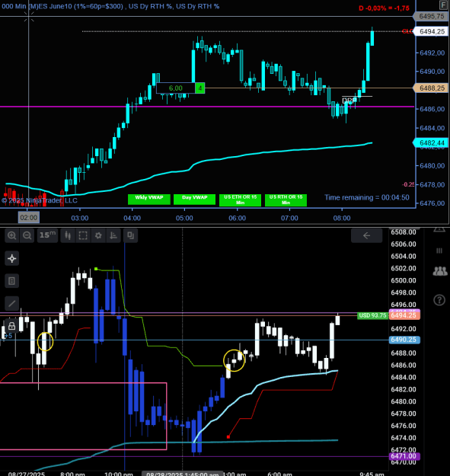Open the help question mark icon
Viewport: 450px width, 476px height.
coord(439,300)
